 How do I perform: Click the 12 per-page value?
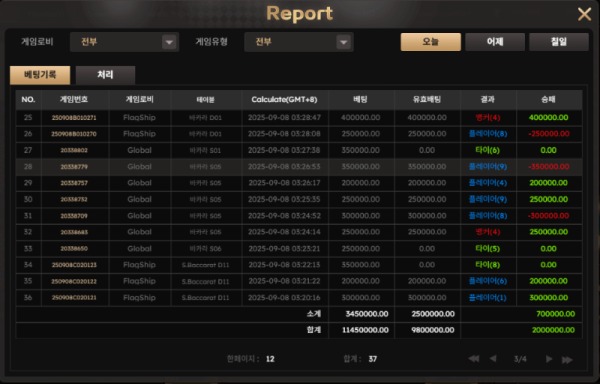tap(270, 359)
